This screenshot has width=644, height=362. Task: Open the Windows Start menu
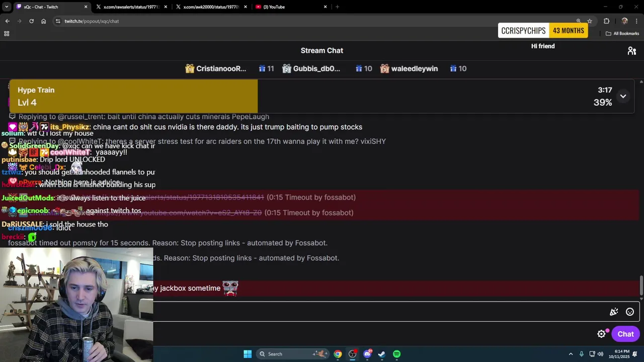248,354
